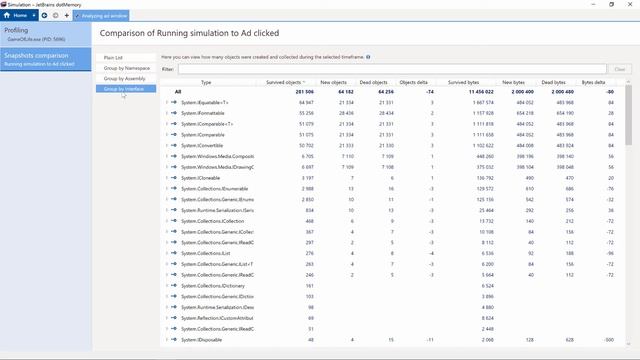Viewport: 640px width, 360px height.
Task: Click the interface icon beside System.Runtime.Serialization.IDese
Action: pyautogui.click(x=174, y=307)
